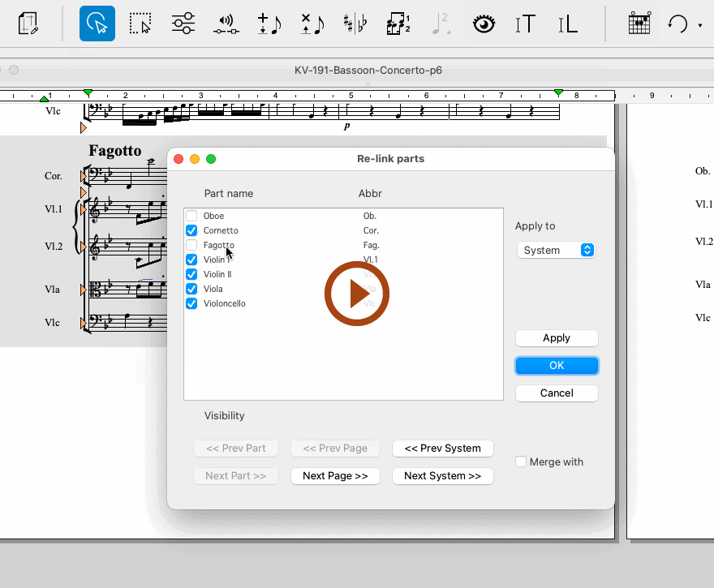
Task: Click the Ob. abbreviation in the parts list
Action: coord(370,216)
